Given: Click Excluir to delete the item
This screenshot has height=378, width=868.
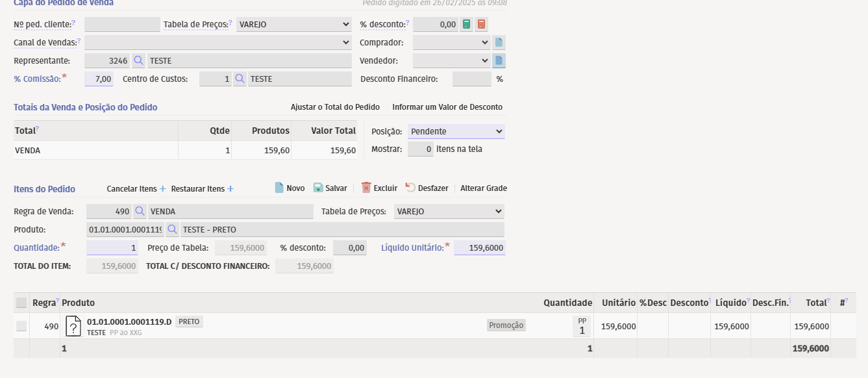Looking at the screenshot, I should click(379, 188).
